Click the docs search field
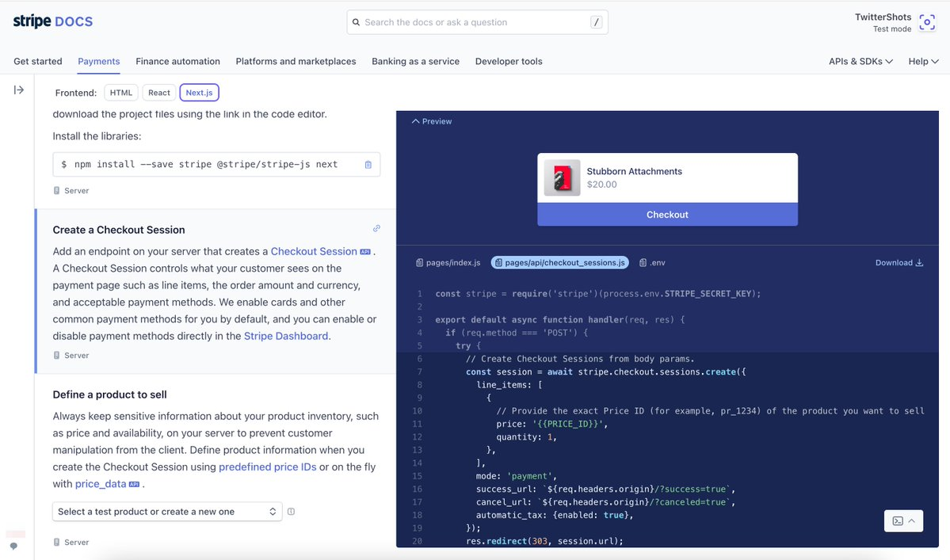 [475, 22]
